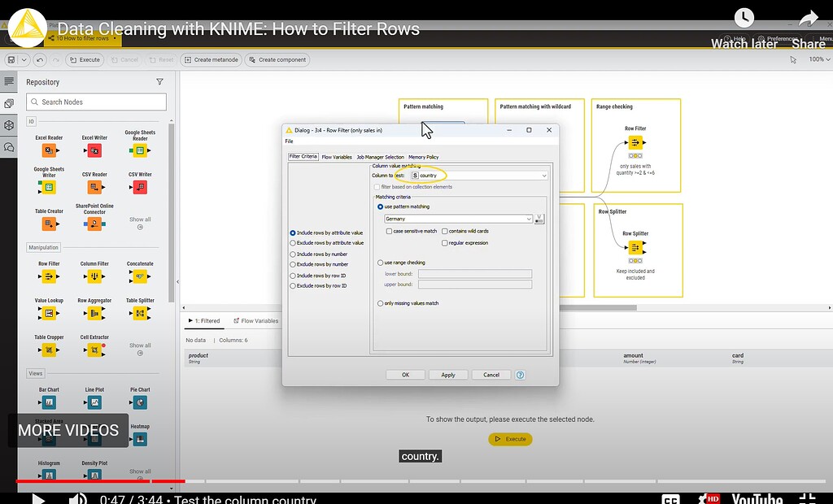Click the Heatmap node icon

point(139,438)
